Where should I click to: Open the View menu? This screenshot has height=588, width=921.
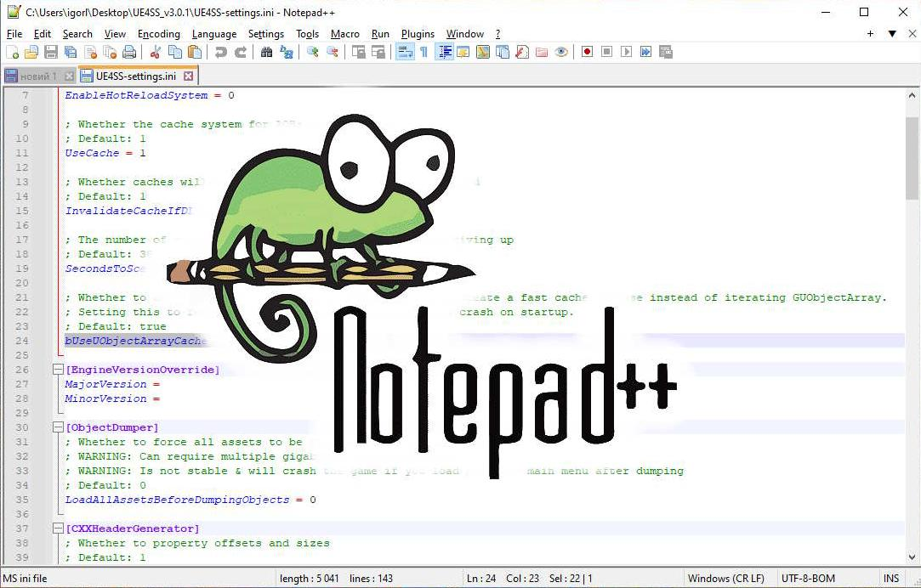coord(115,34)
